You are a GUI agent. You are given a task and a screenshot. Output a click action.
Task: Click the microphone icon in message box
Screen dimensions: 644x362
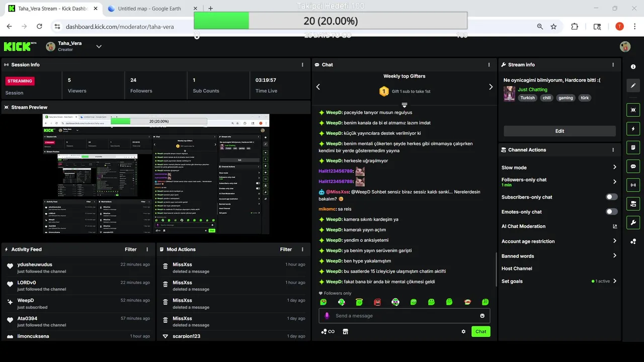coord(327,316)
